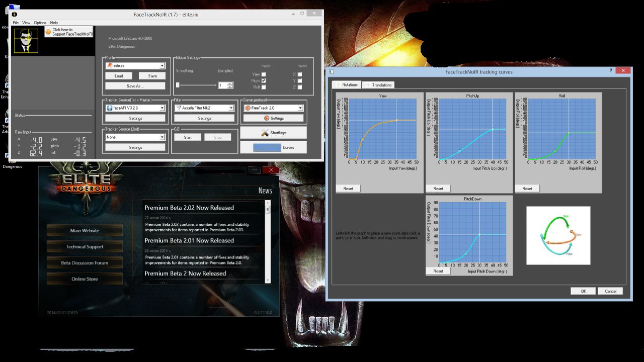This screenshot has height=362, width=644.
Task: Click the Load profile button
Action: point(119,76)
